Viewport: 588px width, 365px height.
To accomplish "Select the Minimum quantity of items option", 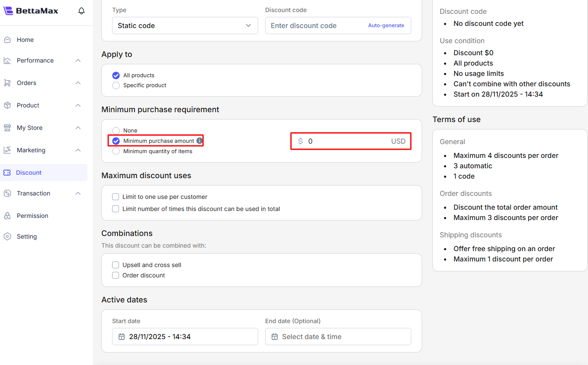I will tap(115, 151).
